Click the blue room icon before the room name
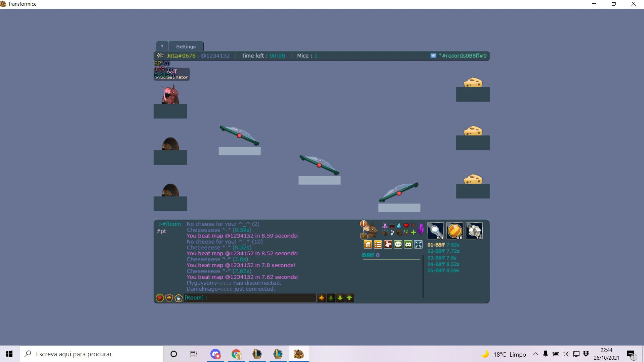Image resolution: width=644 pixels, height=362 pixels. point(434,56)
